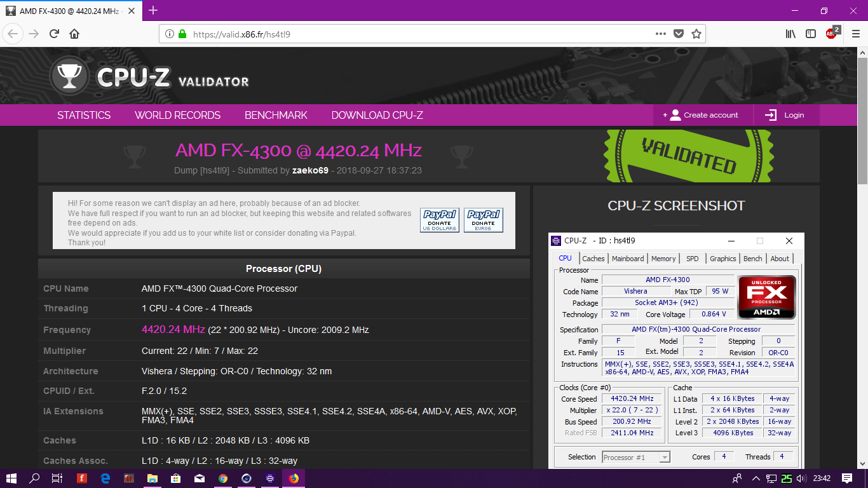Open Windows search from the taskbar
This screenshot has height=488, width=868.
[x=34, y=478]
